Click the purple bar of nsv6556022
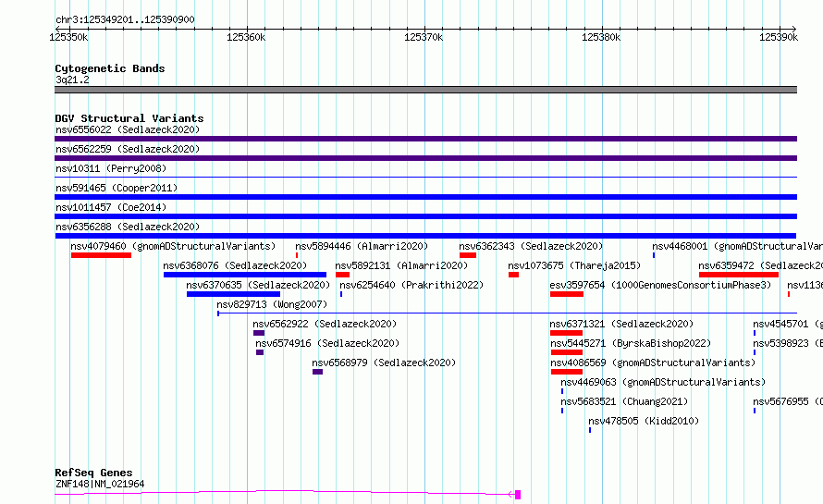823x504 pixels. coord(425,139)
